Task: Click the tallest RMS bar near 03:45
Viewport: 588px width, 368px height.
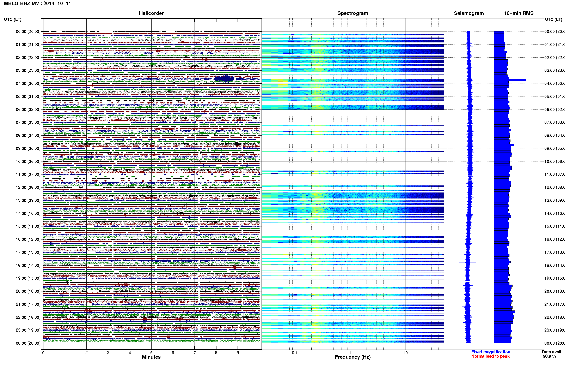Action: tap(510, 80)
